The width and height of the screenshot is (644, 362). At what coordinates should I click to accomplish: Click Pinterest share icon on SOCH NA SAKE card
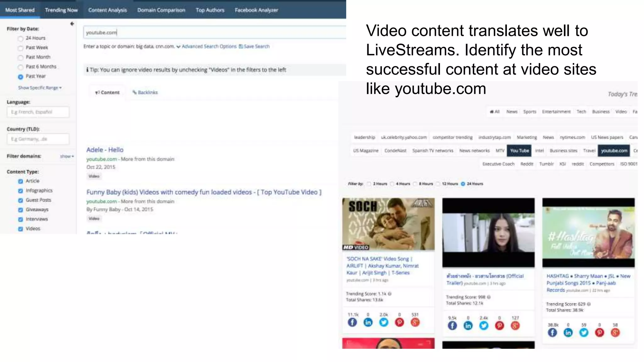(399, 322)
